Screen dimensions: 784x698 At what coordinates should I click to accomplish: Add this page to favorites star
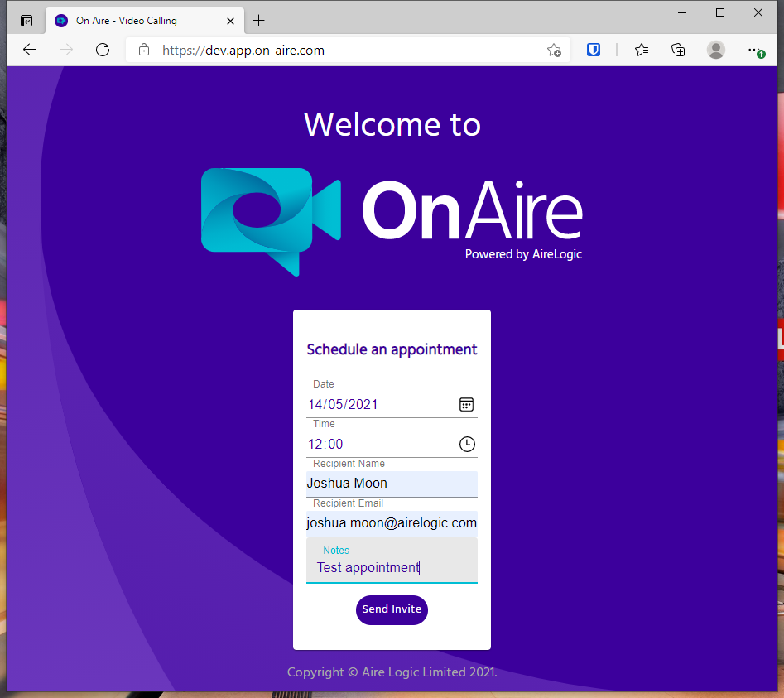tap(554, 50)
